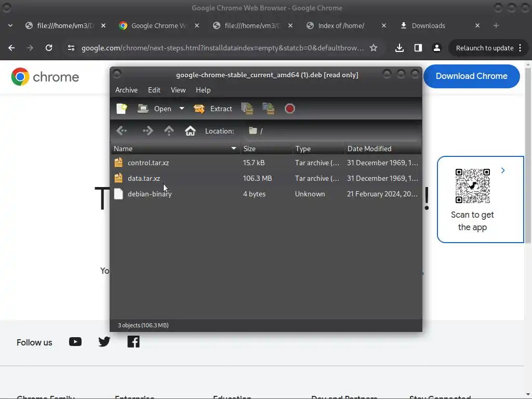Click data.tar.xz archive file icon
The image size is (532, 399).
click(x=118, y=178)
